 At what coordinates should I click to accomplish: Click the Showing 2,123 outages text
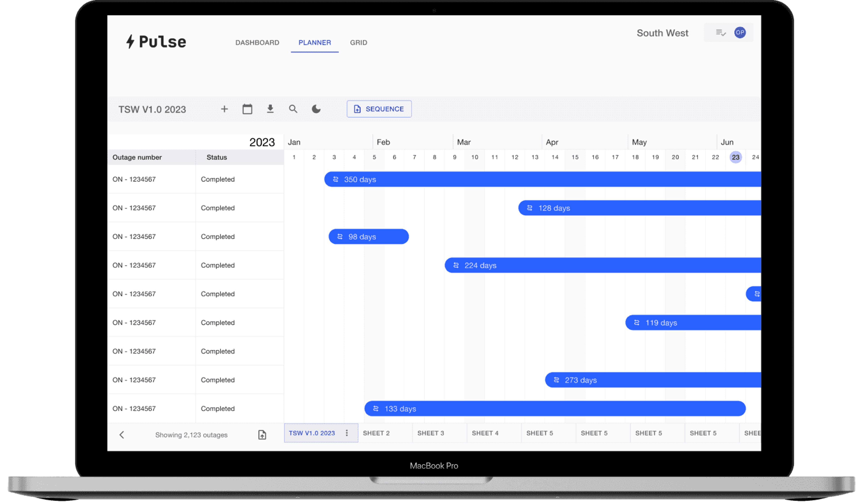point(191,435)
